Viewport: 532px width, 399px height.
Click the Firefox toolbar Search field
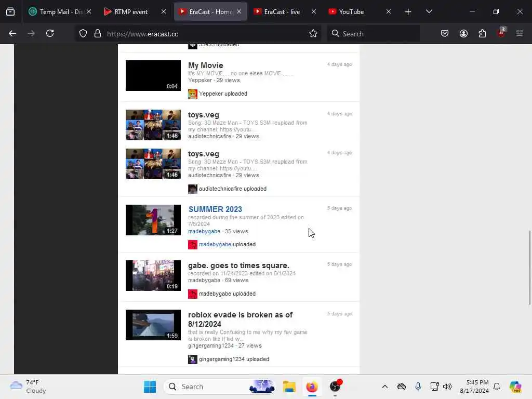point(373,34)
